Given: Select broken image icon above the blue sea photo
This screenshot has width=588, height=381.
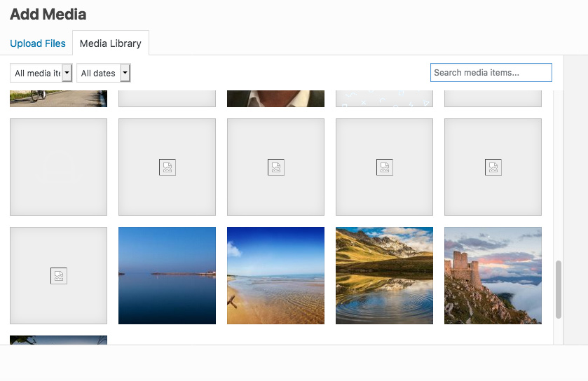Looking at the screenshot, I should 167,167.
